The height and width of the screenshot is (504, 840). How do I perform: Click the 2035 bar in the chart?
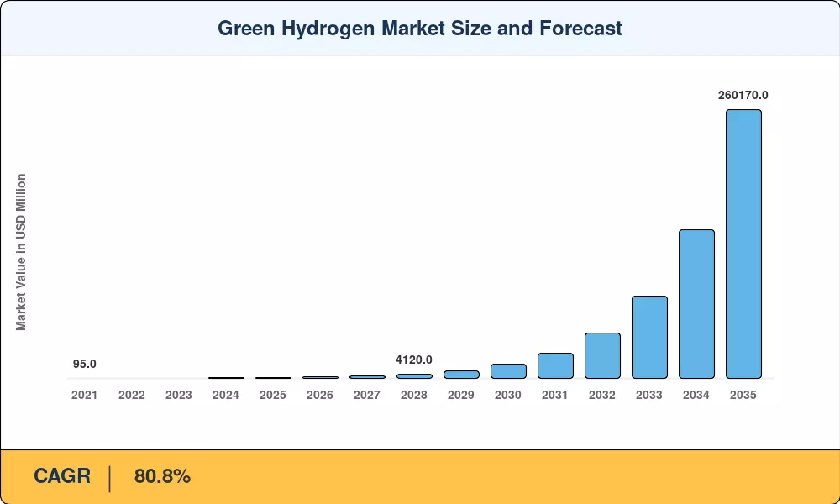(x=743, y=244)
